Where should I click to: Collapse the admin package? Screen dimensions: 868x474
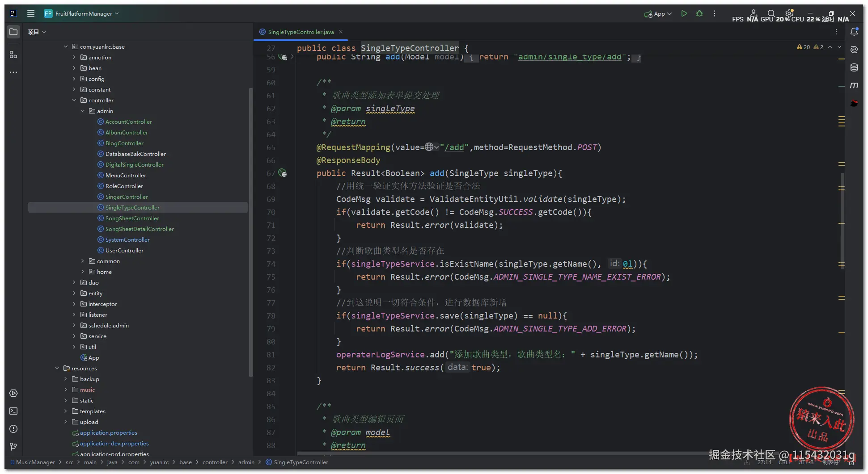(x=83, y=111)
